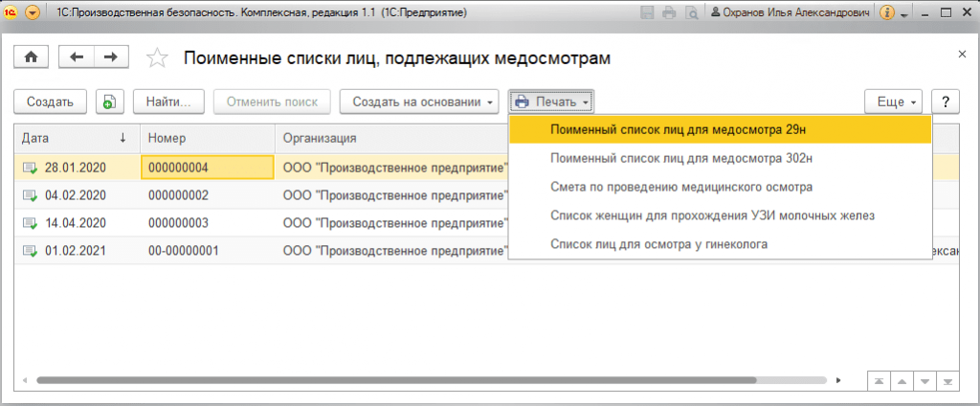Expand dropdown arrow beside the info icon
This screenshot has height=406, width=980.
click(903, 13)
